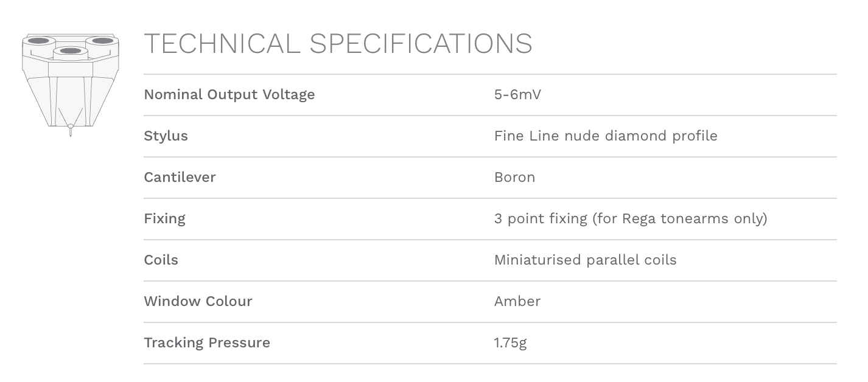Select the Window Colour row label

click(x=198, y=301)
